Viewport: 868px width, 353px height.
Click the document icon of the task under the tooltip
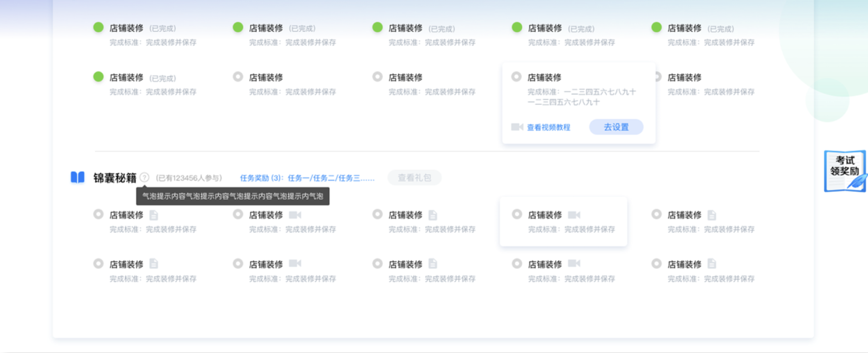point(153,215)
